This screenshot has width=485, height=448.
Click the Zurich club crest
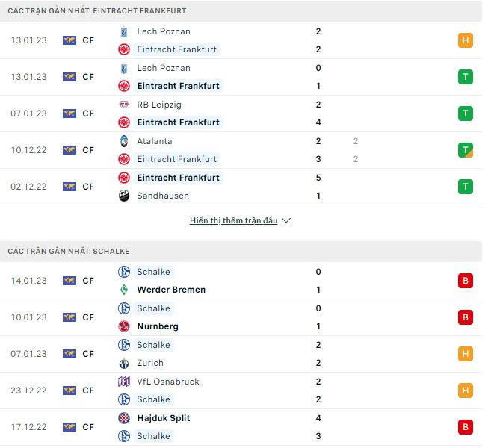tap(124, 363)
